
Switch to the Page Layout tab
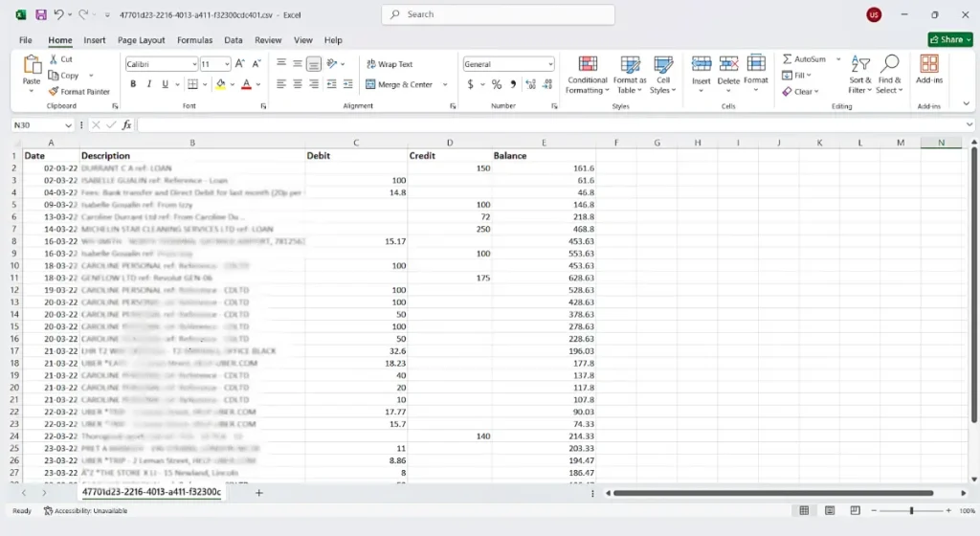[x=142, y=40]
